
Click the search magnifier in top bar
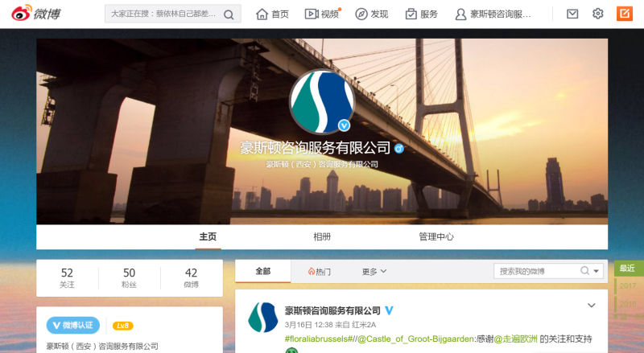[x=229, y=14]
